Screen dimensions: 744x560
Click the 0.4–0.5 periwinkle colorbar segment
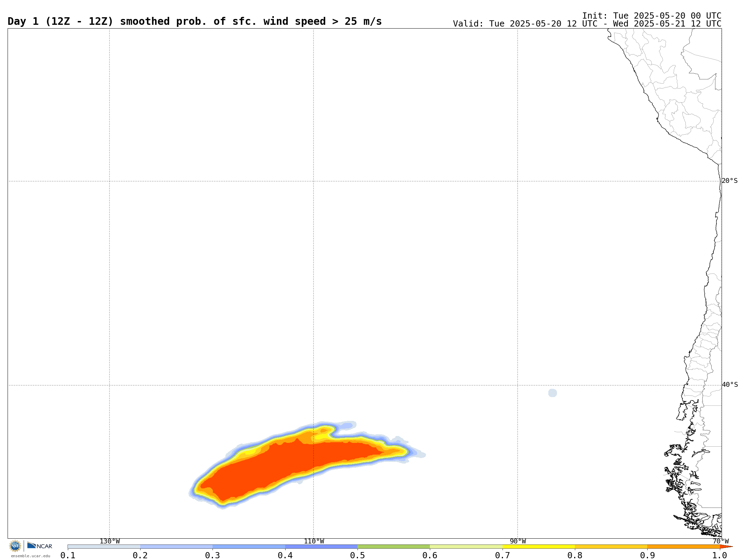pos(321,547)
